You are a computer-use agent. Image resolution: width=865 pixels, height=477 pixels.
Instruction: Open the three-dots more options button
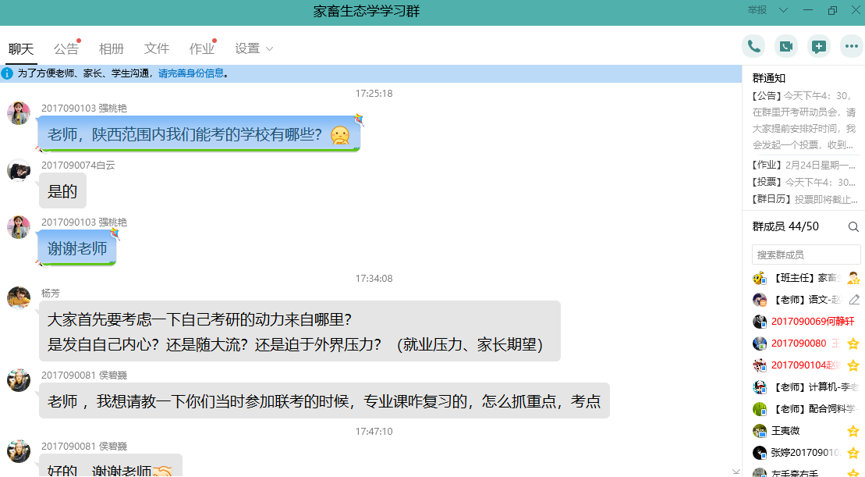pyautogui.click(x=851, y=46)
